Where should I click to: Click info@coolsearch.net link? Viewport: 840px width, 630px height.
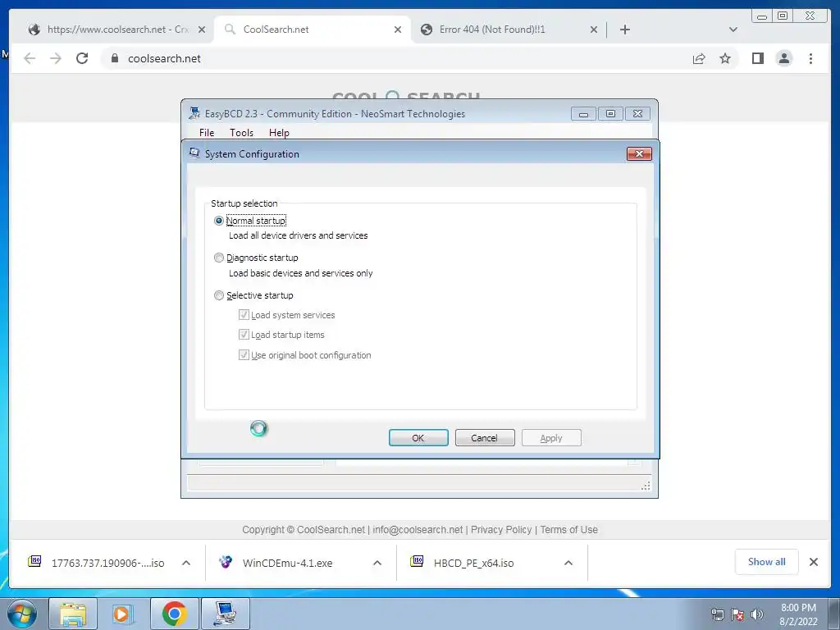click(418, 530)
